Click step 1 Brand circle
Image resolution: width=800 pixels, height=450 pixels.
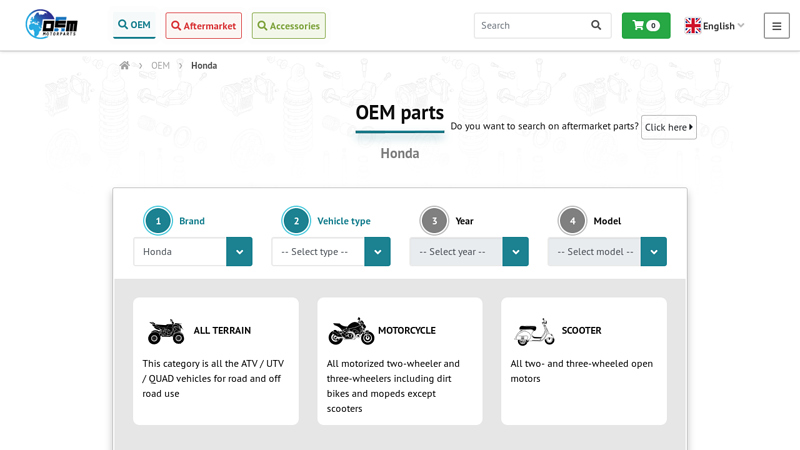158,221
